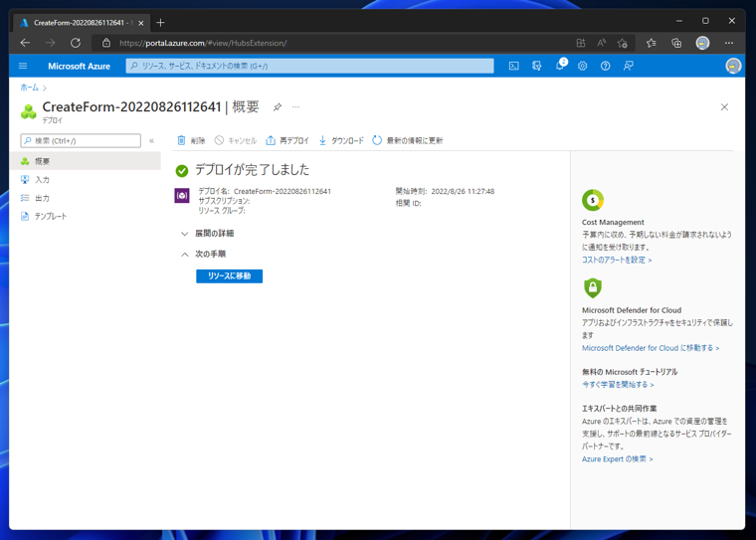
Task: Collapse the left navigation menu chevrons
Action: 151,141
